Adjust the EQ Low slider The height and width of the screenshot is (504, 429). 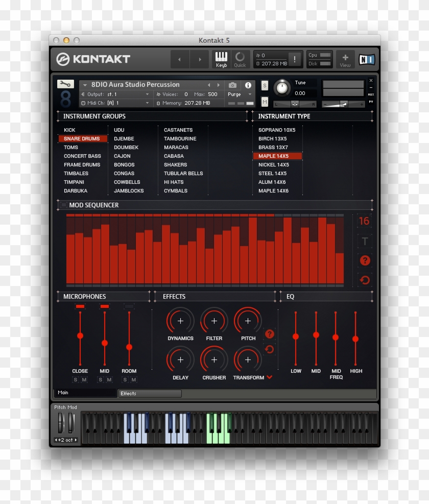tap(296, 337)
